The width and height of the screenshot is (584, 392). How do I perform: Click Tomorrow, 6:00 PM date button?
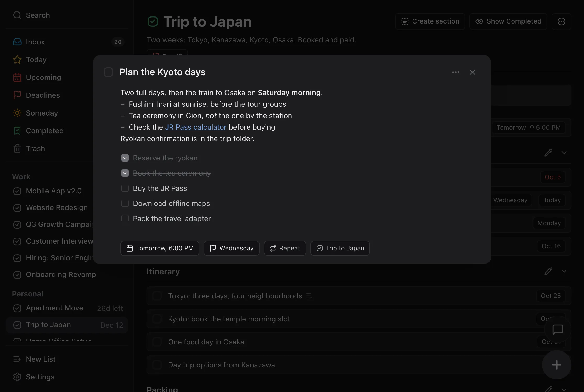(x=160, y=248)
